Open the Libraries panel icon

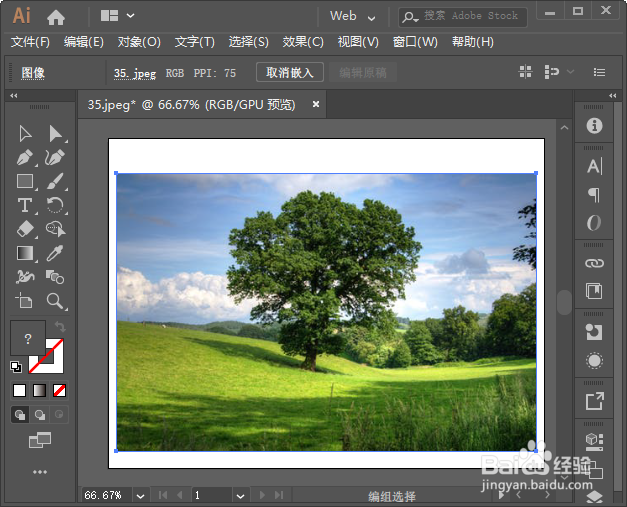[x=594, y=291]
